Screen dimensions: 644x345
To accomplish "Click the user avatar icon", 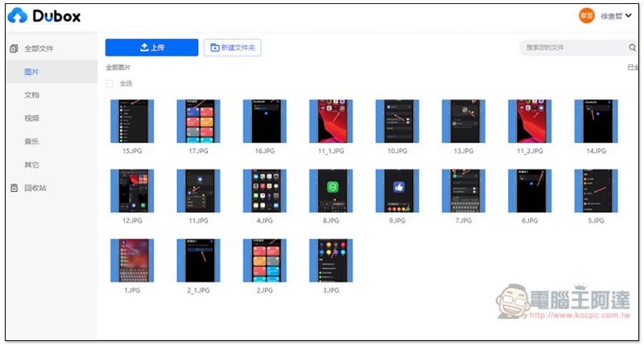I will 586,16.
